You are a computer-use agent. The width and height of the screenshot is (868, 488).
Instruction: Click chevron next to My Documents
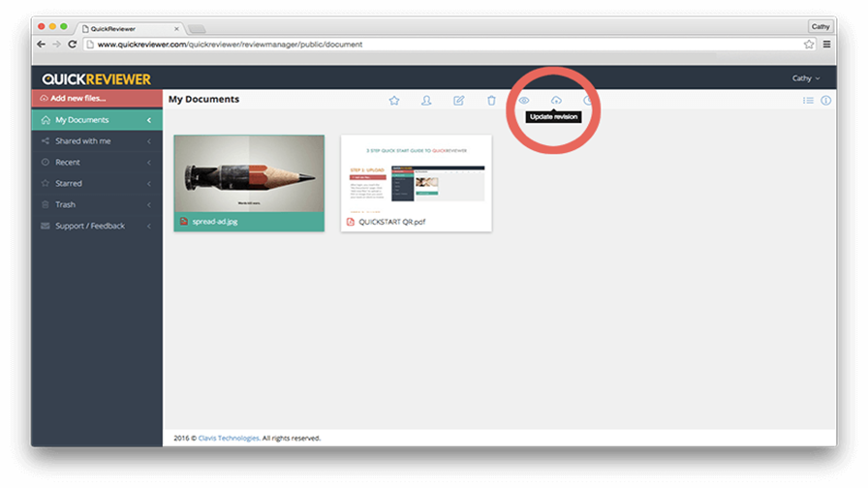[x=149, y=120]
